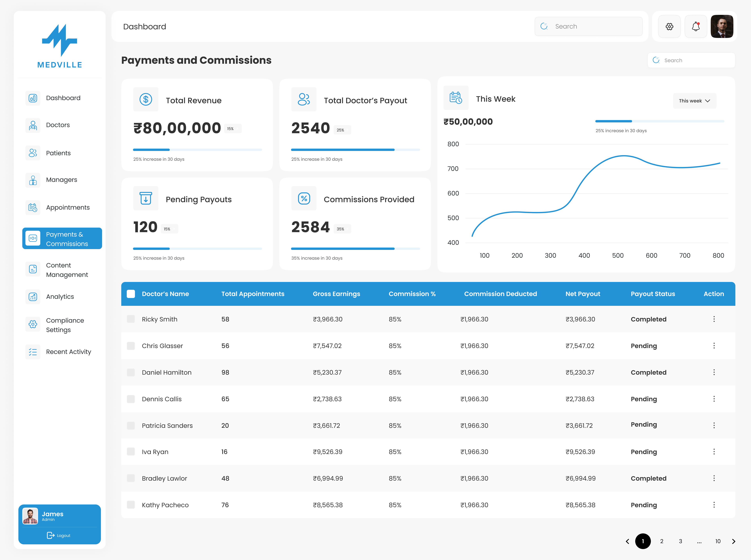Click the Compliance Settings gear icon
This screenshot has height=560, width=751.
33,324
